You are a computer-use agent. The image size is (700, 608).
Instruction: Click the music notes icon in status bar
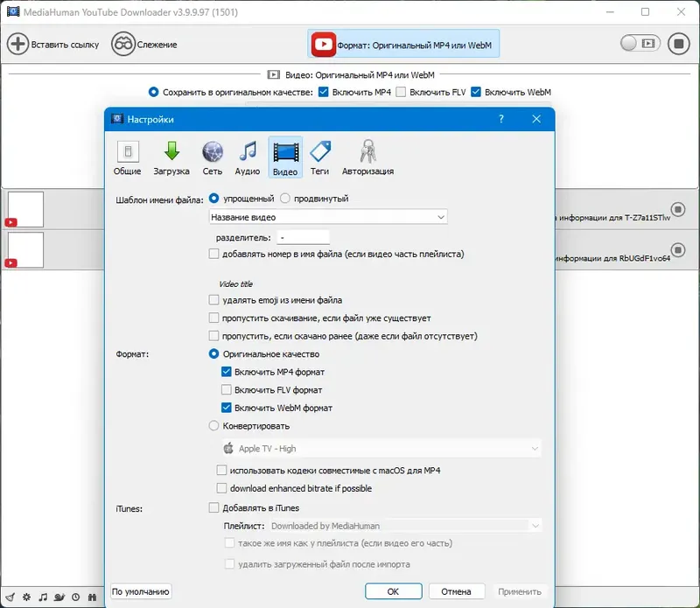[x=43, y=597]
